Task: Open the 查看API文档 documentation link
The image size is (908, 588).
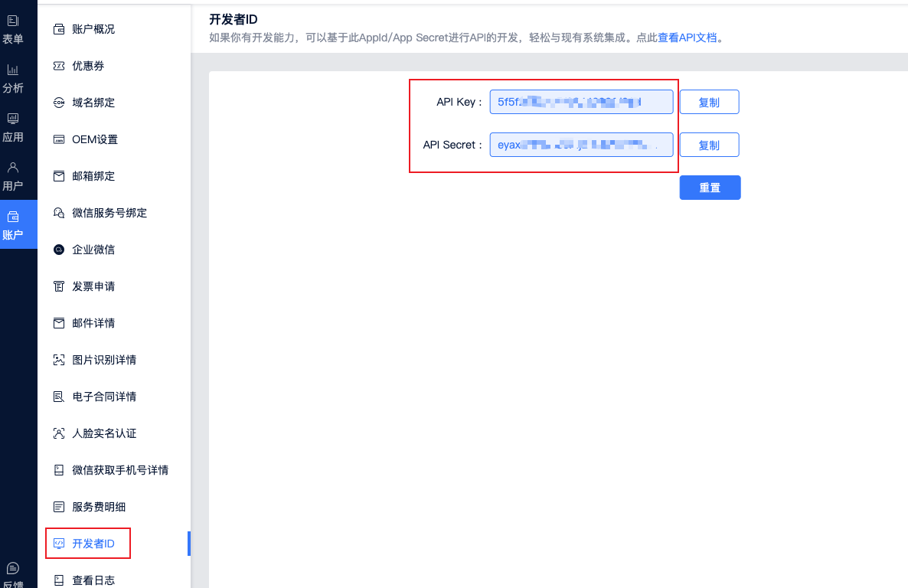Action: pyautogui.click(x=687, y=37)
